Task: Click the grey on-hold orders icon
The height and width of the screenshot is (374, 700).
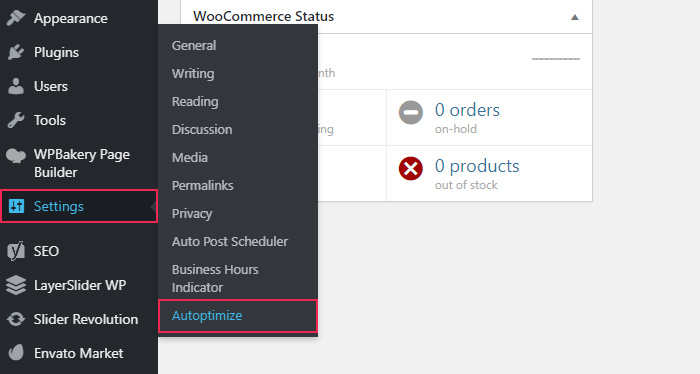Action: [411, 112]
